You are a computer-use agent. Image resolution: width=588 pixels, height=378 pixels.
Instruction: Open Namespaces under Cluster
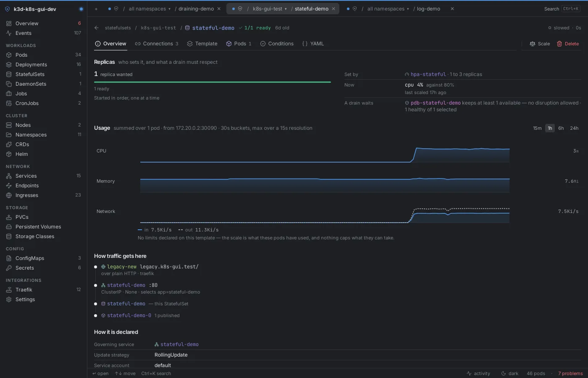[43, 135]
